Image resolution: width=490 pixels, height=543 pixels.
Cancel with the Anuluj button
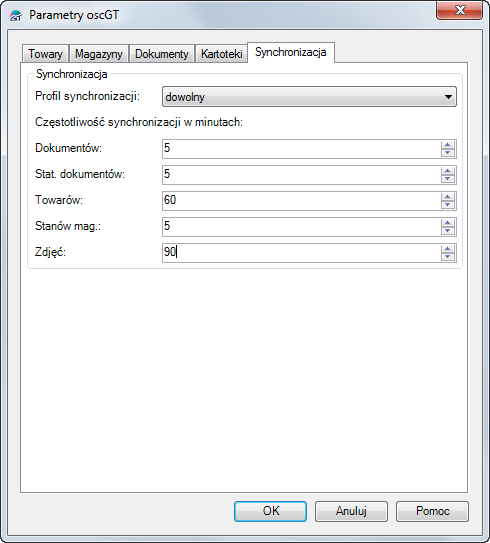pos(351,511)
